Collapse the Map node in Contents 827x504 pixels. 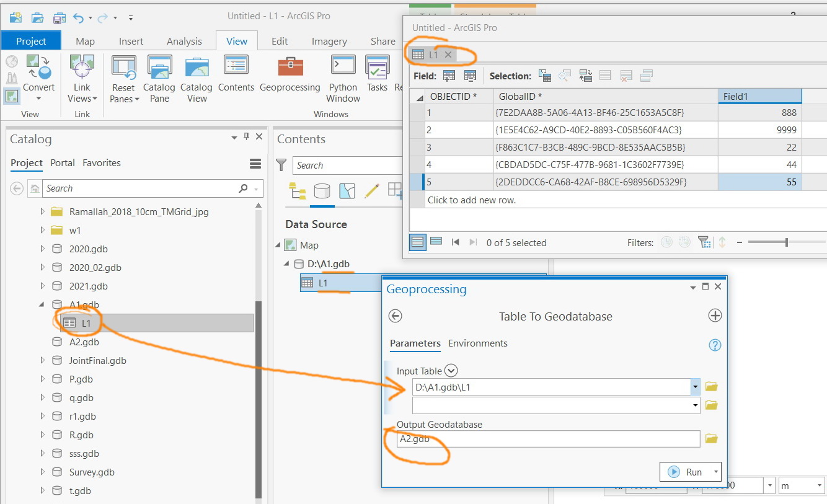coord(278,245)
